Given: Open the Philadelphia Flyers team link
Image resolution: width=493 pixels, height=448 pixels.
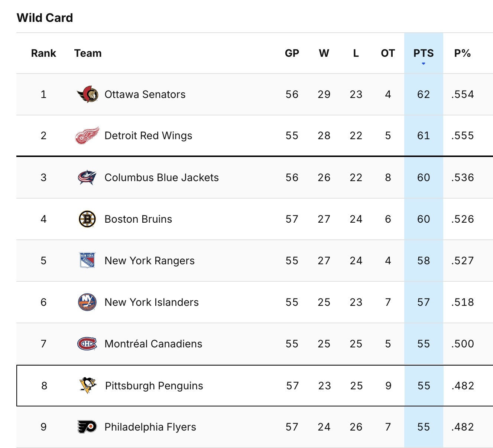Looking at the screenshot, I should pos(150,427).
